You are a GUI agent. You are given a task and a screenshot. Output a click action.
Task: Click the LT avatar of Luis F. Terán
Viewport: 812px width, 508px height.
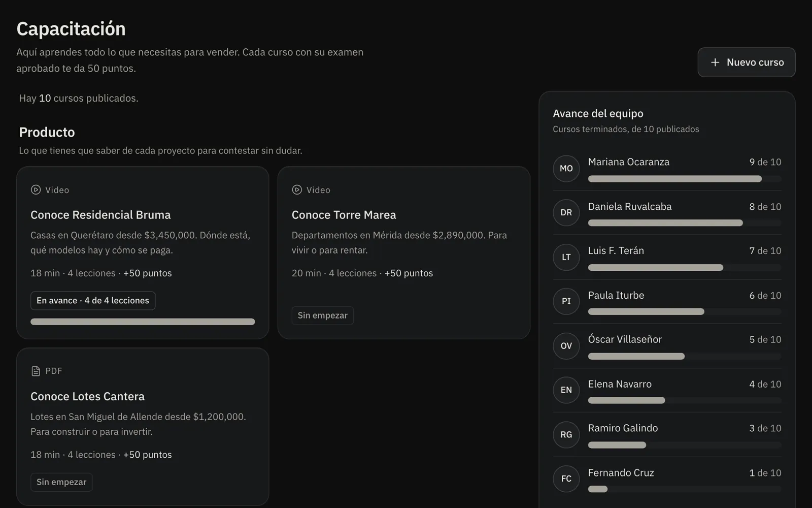tap(566, 257)
